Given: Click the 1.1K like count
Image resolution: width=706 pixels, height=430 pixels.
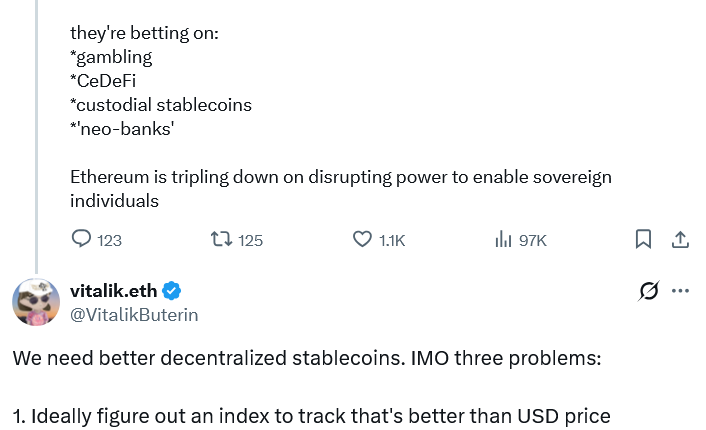Looking at the screenshot, I should tap(392, 240).
